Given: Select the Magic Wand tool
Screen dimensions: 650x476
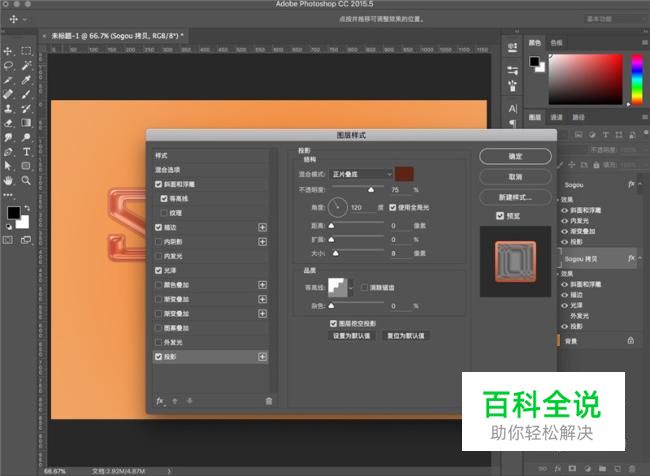Looking at the screenshot, I should (x=26, y=66).
